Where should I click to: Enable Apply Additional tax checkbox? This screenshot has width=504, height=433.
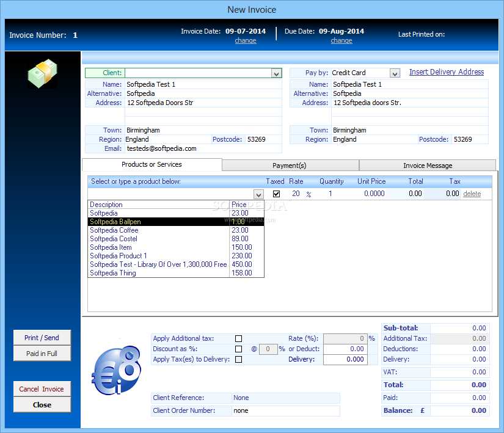238,338
